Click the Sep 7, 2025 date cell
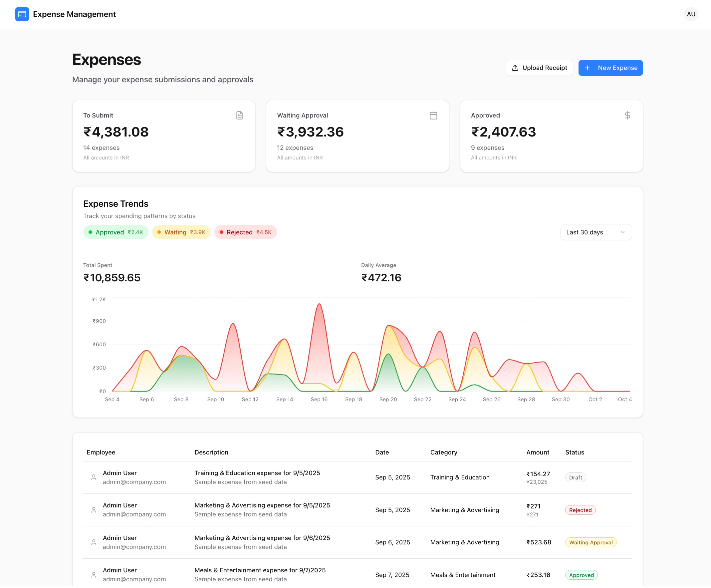Screen dimensions: 711x588 point(392,575)
